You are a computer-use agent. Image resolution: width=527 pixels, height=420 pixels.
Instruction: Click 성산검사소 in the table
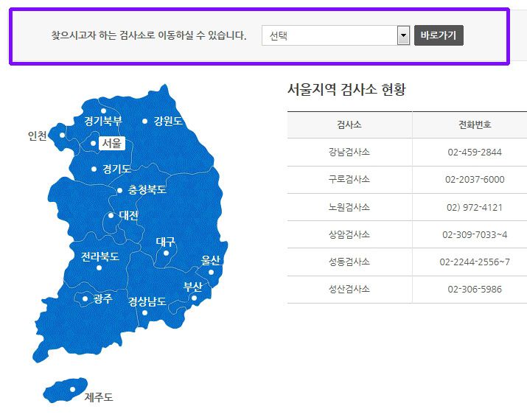coord(349,289)
